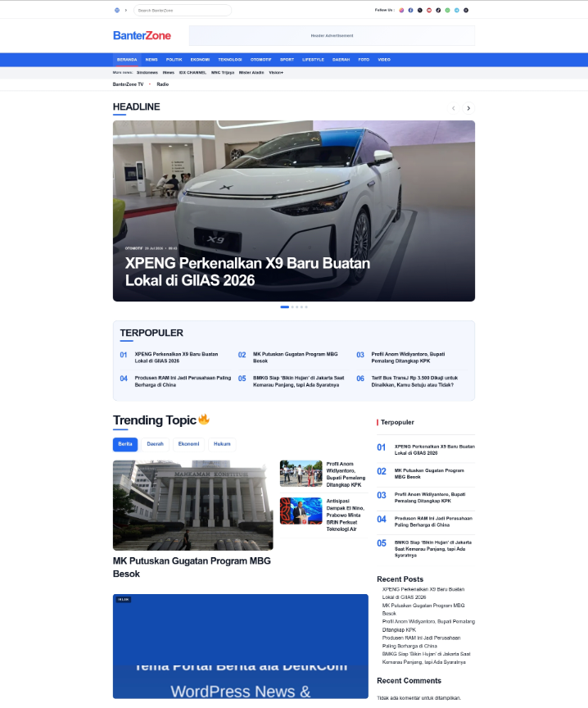Open the OTOMOTIF menu item

260,60
